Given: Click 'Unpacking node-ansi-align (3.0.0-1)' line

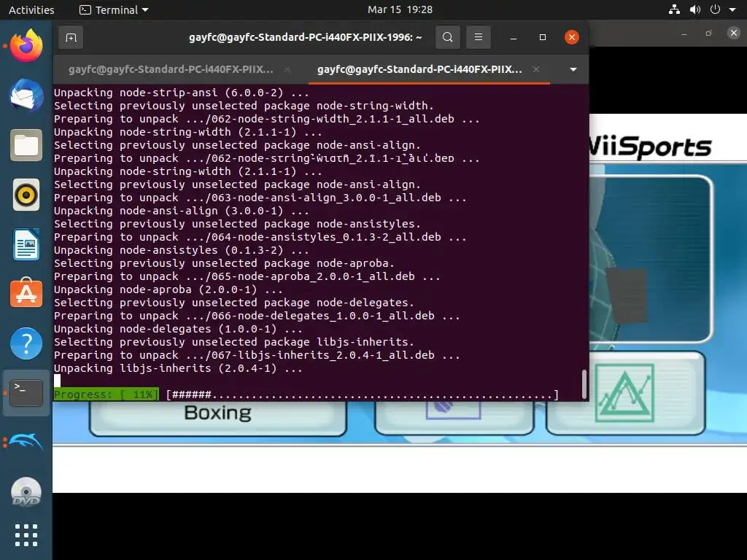Looking at the screenshot, I should click(181, 211).
